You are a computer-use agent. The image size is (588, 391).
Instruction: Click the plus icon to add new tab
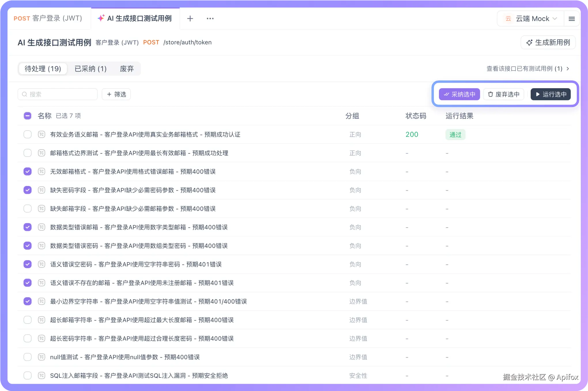[190, 18]
